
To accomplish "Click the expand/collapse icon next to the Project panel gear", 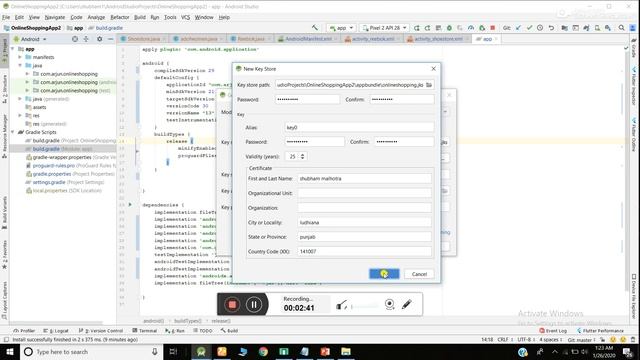I will coord(86,39).
